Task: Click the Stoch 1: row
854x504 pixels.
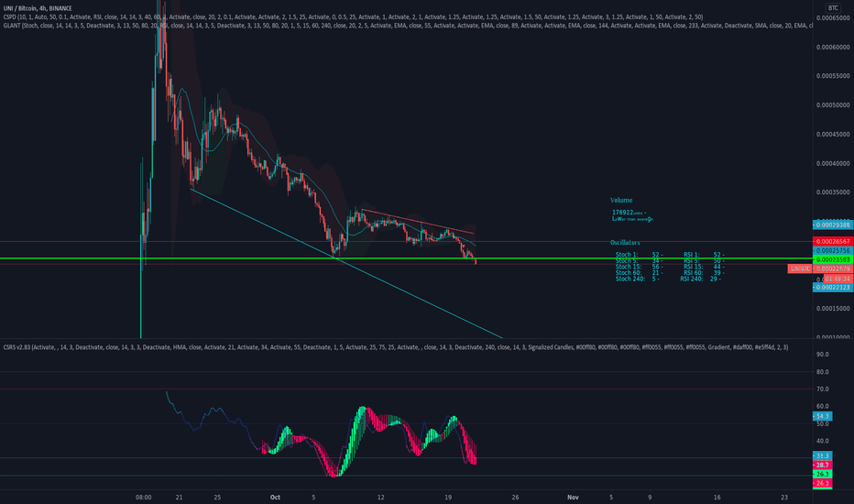Action: click(x=639, y=255)
